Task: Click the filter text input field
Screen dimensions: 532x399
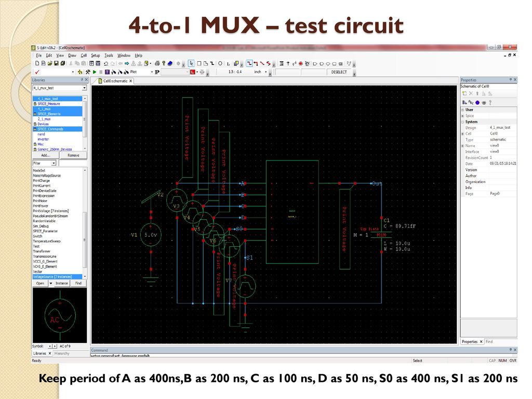Action: point(73,163)
